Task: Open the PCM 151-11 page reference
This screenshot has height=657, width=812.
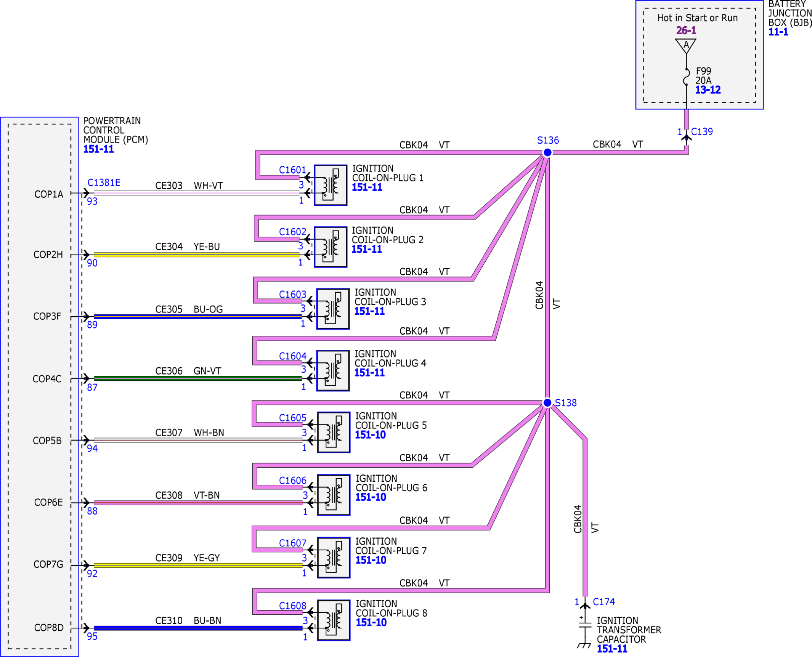Action: [99, 149]
